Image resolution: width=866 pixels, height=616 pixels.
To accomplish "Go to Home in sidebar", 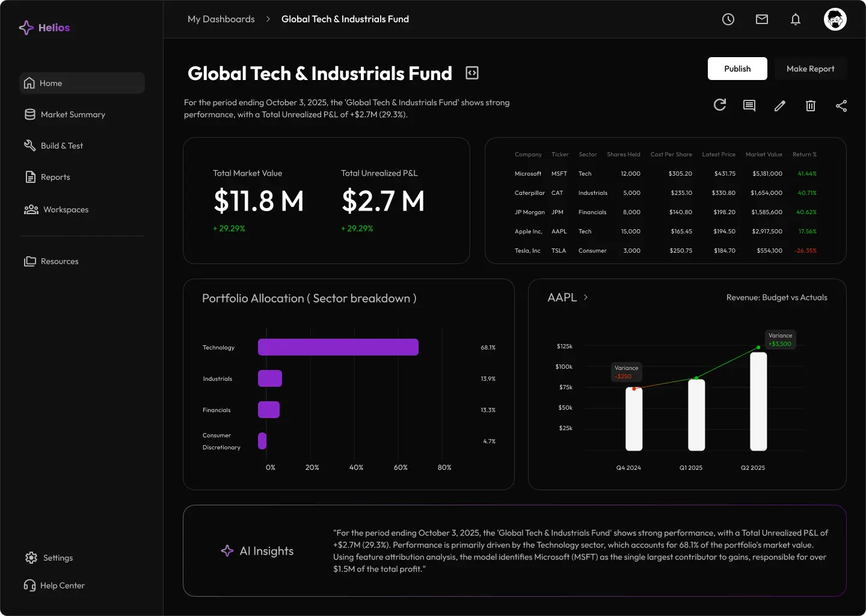I will tap(82, 83).
